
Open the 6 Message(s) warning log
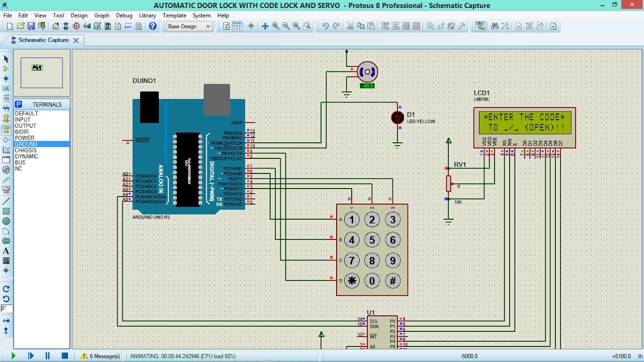tap(101, 356)
